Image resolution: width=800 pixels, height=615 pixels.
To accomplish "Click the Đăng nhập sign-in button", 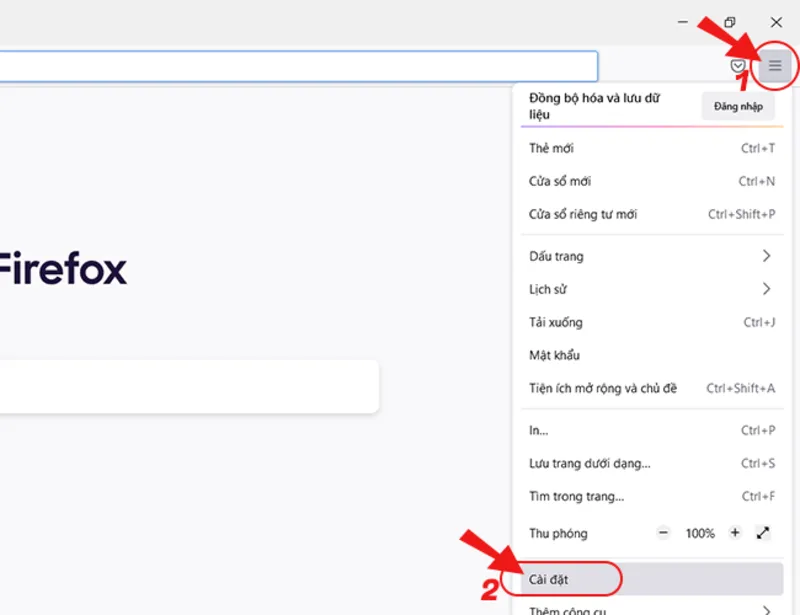I will click(738, 106).
